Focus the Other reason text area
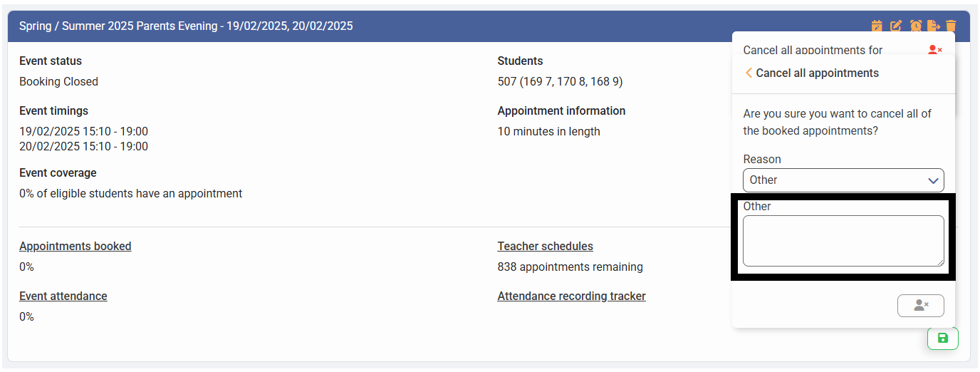This screenshot has height=372, width=980. tap(843, 241)
